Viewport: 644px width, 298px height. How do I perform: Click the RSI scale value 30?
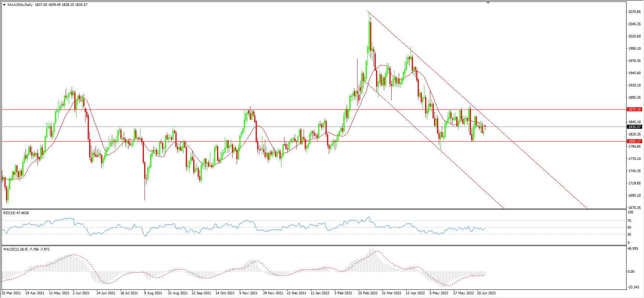tap(629, 235)
